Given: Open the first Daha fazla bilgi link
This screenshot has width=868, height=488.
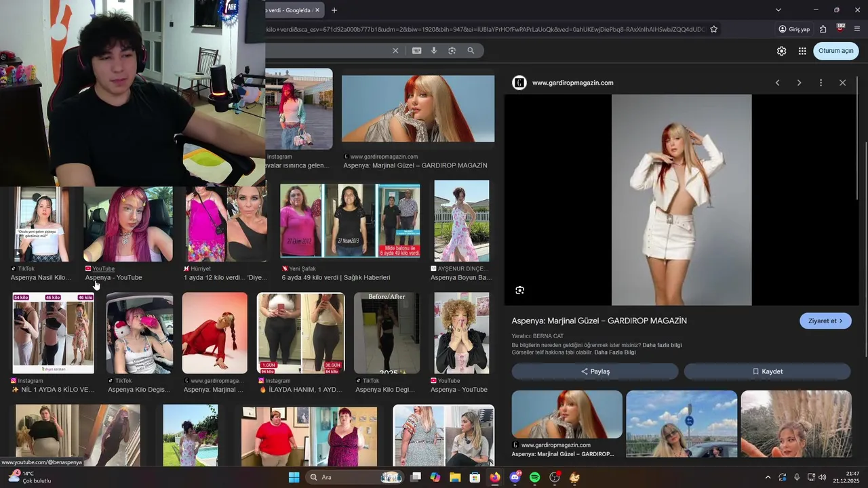Looking at the screenshot, I should point(662,345).
